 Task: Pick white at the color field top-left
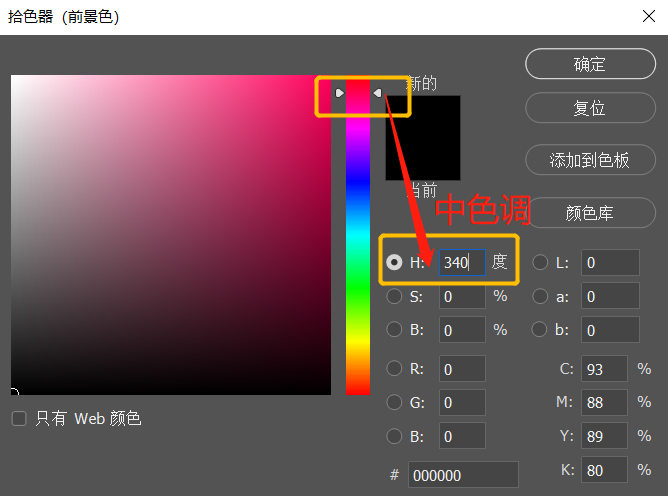pos(14,78)
